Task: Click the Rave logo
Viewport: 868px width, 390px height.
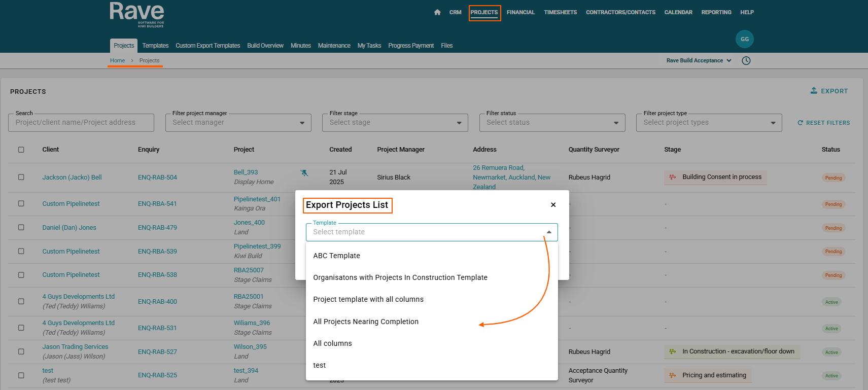Action: pyautogui.click(x=137, y=14)
